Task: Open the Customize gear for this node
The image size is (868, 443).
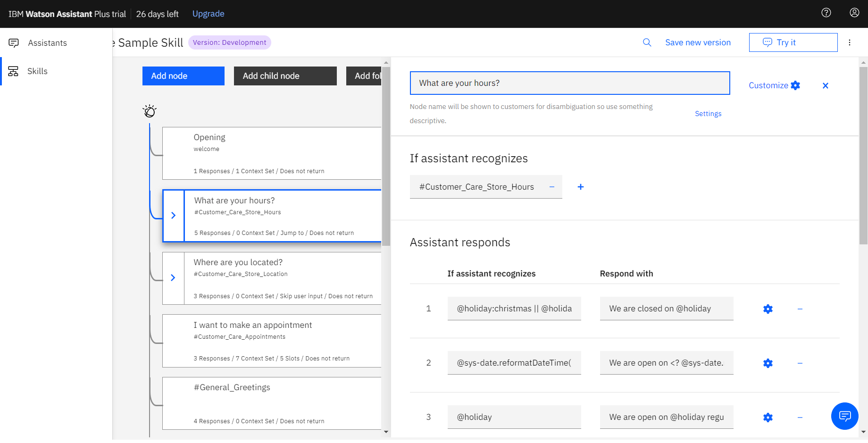Action: pos(796,85)
